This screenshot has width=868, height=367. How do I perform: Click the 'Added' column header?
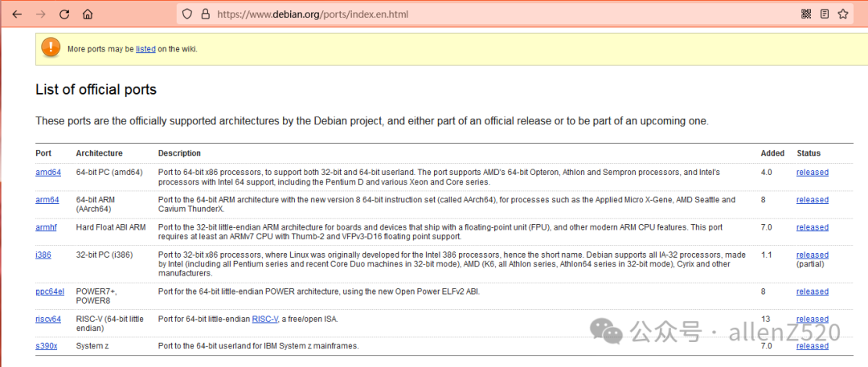pyautogui.click(x=772, y=153)
